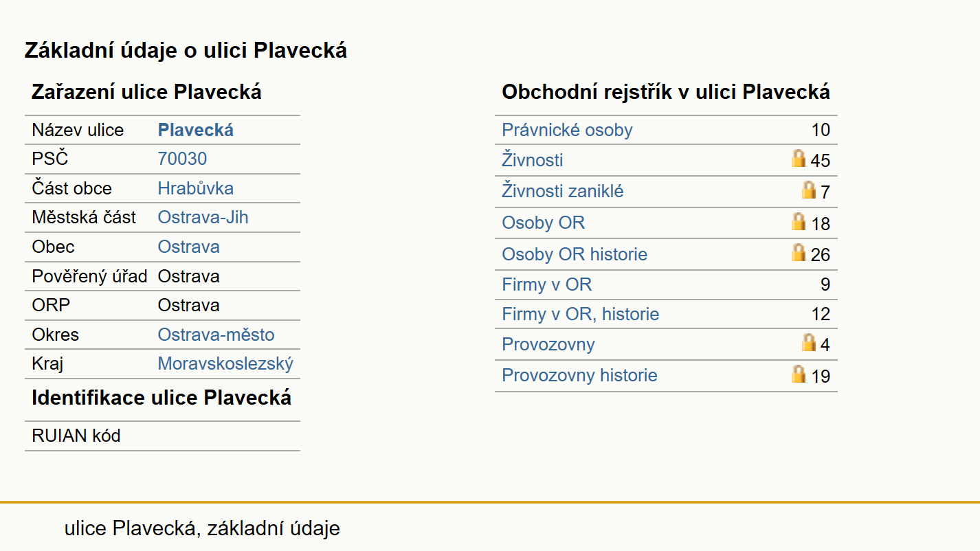980x551 pixels.
Task: Open Firmy v OR, historie link
Action: pos(581,314)
